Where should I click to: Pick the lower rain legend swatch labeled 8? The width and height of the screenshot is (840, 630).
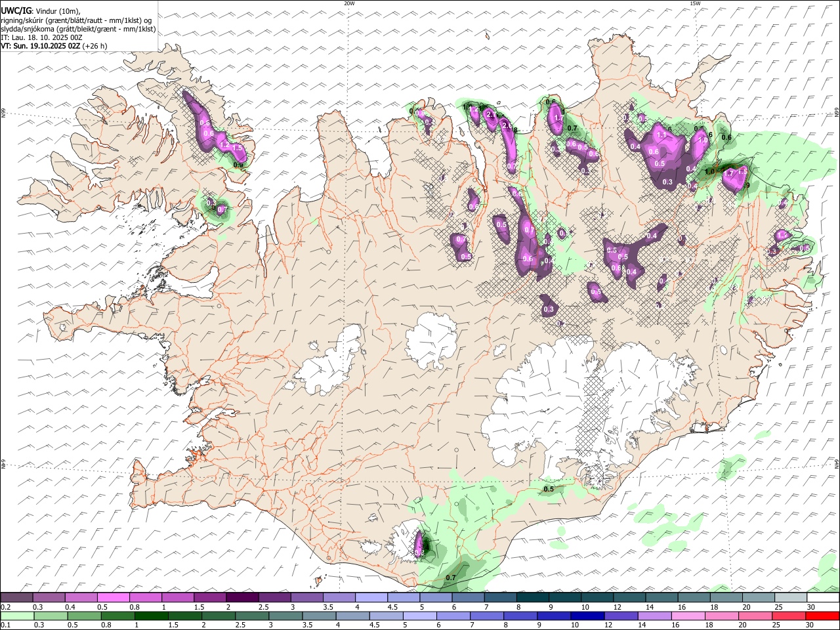[521, 616]
